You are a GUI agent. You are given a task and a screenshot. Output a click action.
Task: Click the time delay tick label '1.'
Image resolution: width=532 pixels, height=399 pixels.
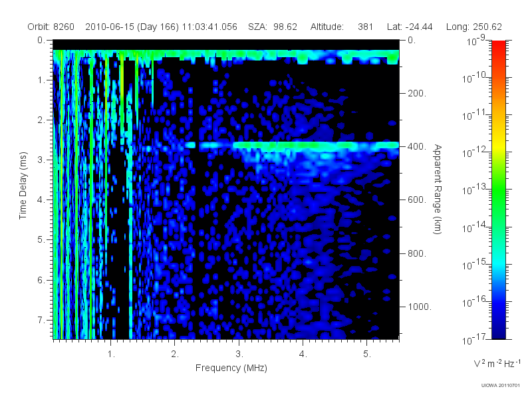tap(41, 80)
